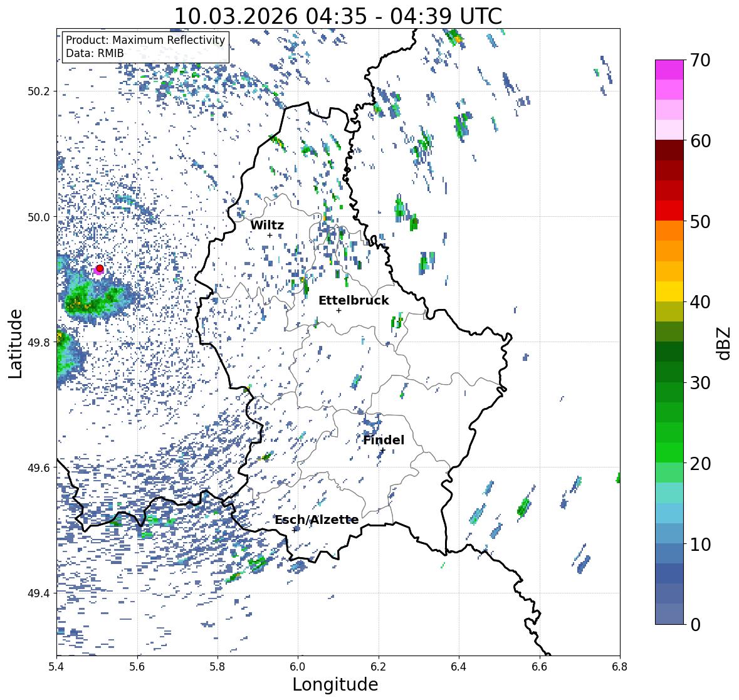
Task: Click the 49.6 latitude tick label
Action: coord(39,468)
